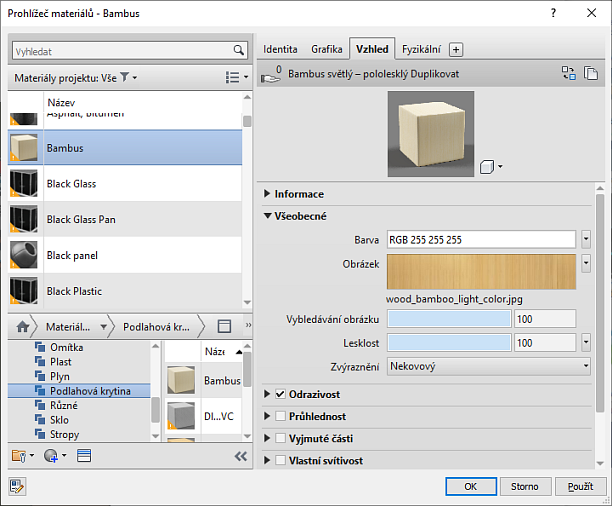Screen dimensions: 612x506
Task: Enable the Vlastní svítivost checkbox
Action: click(280, 460)
